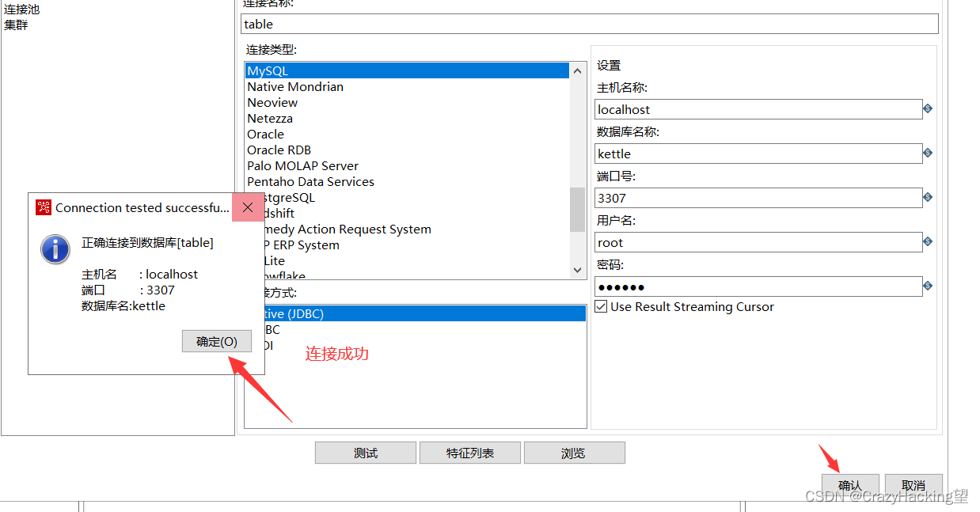Select MySQL in connection type list
Image resolution: width=980 pixels, height=512 pixels.
[407, 70]
